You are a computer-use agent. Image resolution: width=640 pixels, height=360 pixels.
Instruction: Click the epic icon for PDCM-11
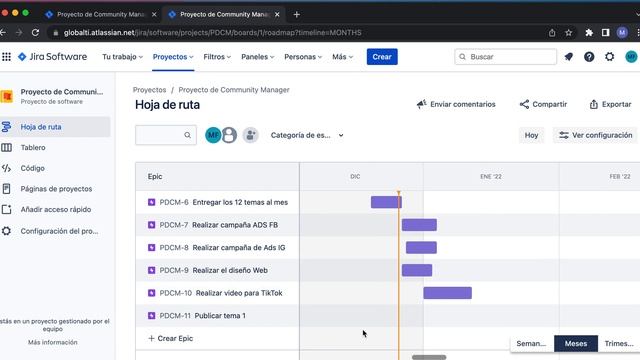[151, 316]
